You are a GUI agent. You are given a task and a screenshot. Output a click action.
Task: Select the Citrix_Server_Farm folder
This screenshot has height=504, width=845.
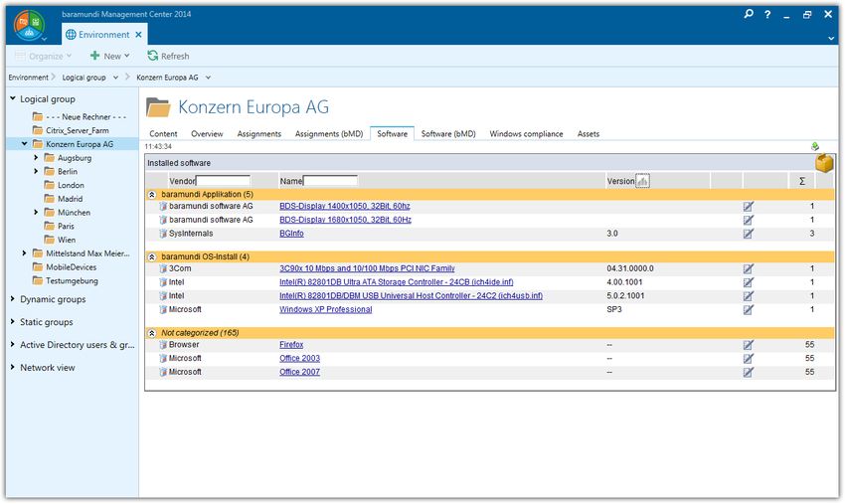(x=71, y=130)
